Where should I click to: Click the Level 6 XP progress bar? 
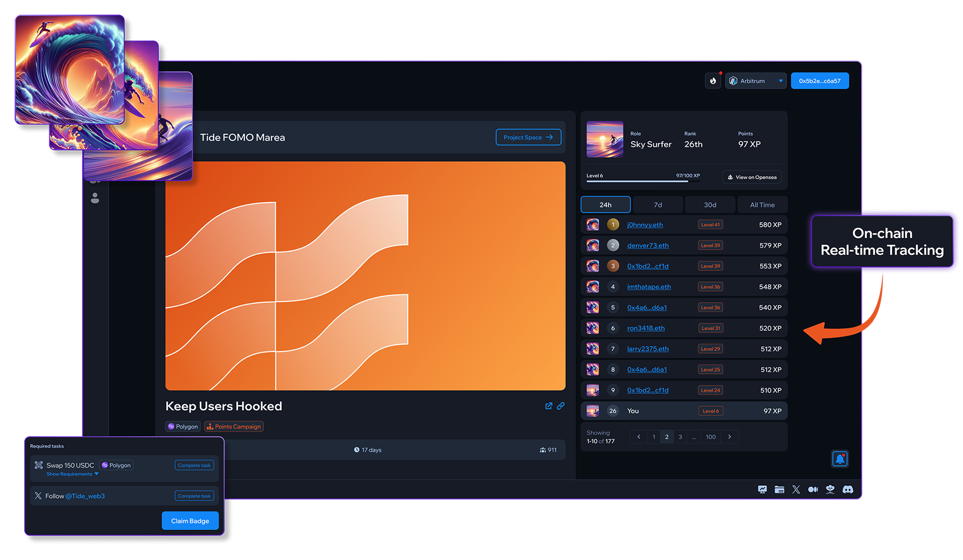643,181
